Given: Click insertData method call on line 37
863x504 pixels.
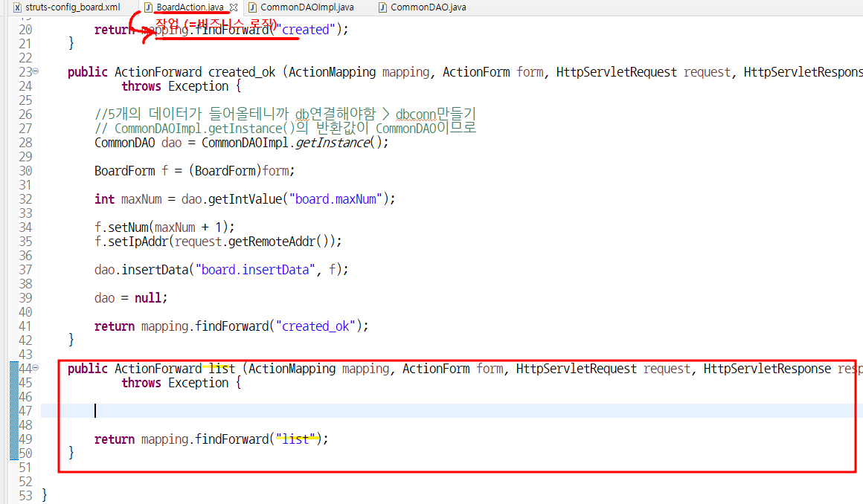Looking at the screenshot, I should click(x=155, y=270).
